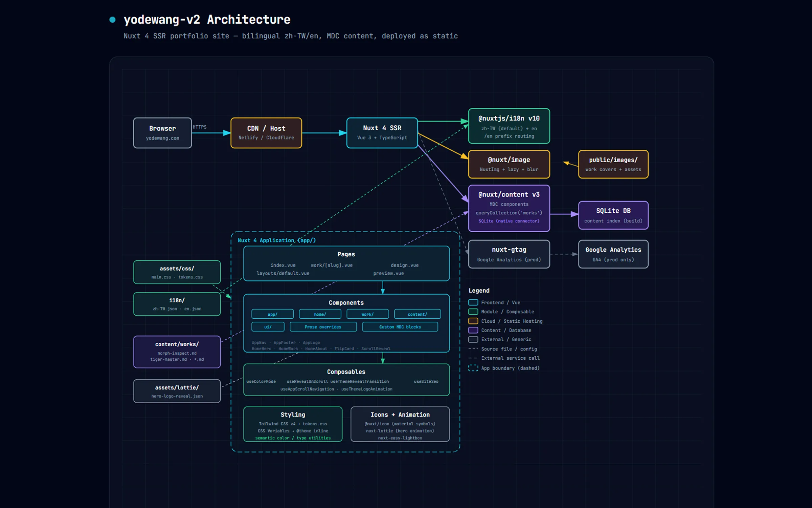The image size is (812, 508).
Task: Select the CDN / Host node
Action: (266, 133)
